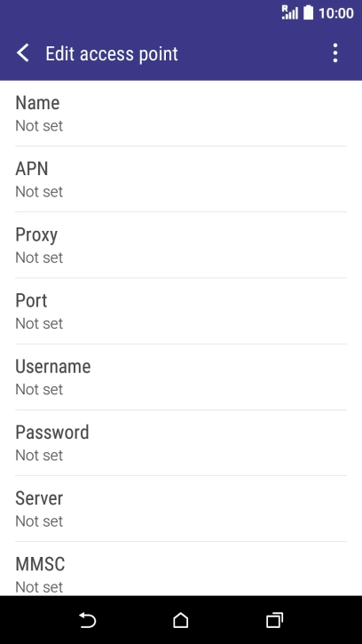Edit the Server setting

(181, 508)
